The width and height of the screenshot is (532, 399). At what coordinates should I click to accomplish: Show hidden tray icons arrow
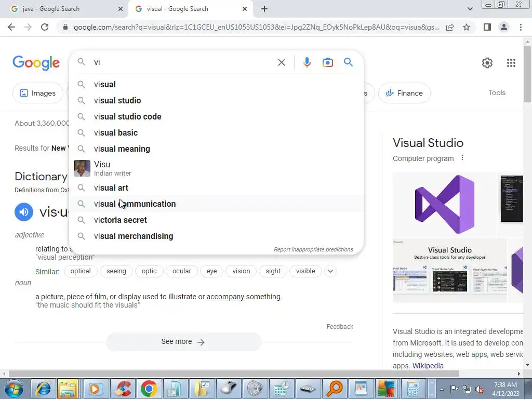pos(442,389)
